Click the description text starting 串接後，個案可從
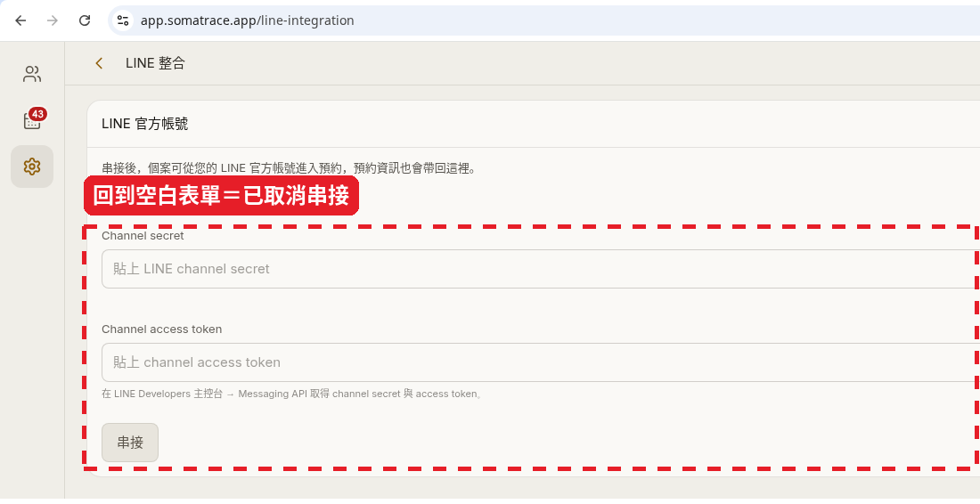Image resolution: width=980 pixels, height=504 pixels. click(x=289, y=168)
